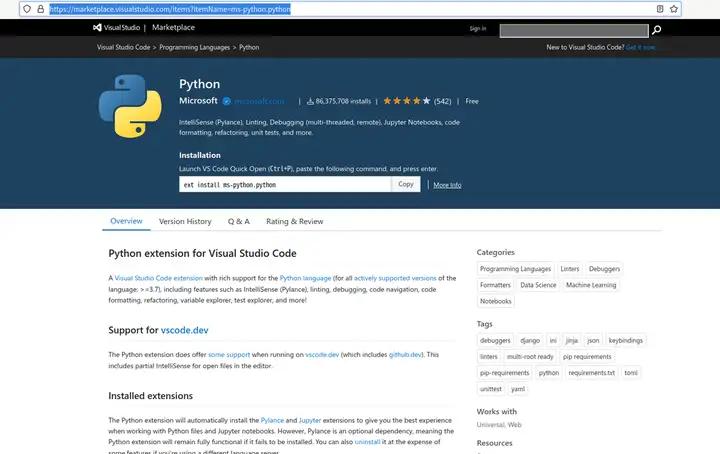Click the python tag
The image size is (720, 454).
pyautogui.click(x=549, y=373)
